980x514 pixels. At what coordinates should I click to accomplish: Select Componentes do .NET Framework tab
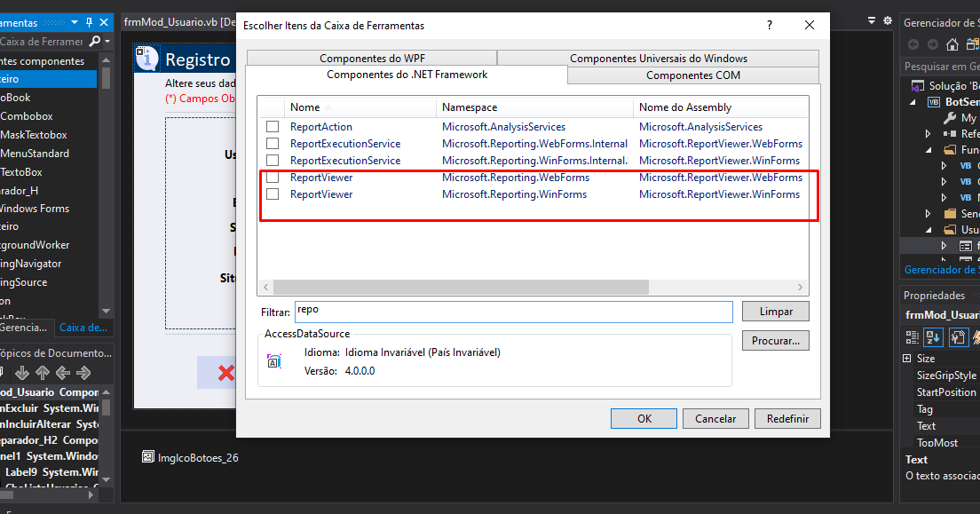(407, 75)
